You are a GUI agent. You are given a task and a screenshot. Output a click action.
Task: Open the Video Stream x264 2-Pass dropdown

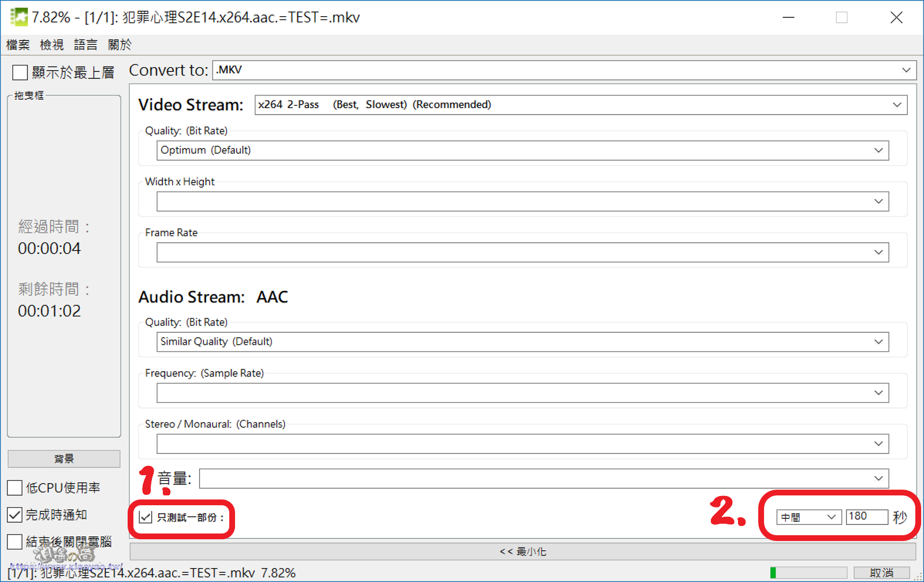tap(581, 105)
